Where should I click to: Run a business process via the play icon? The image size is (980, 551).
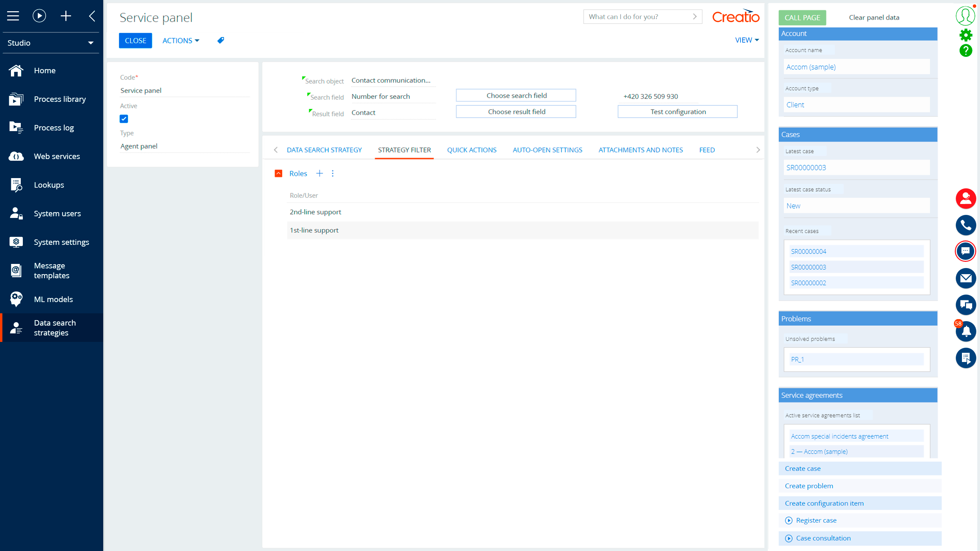tap(39, 16)
